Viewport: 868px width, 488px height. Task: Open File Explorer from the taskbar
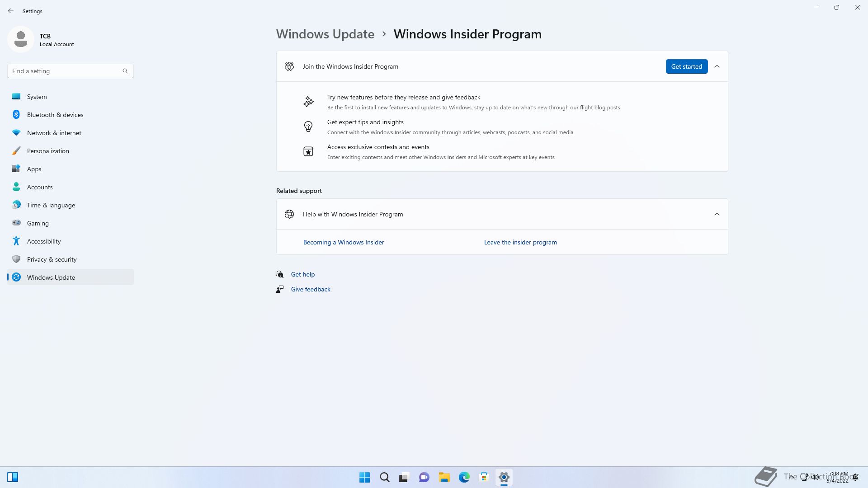(x=444, y=477)
